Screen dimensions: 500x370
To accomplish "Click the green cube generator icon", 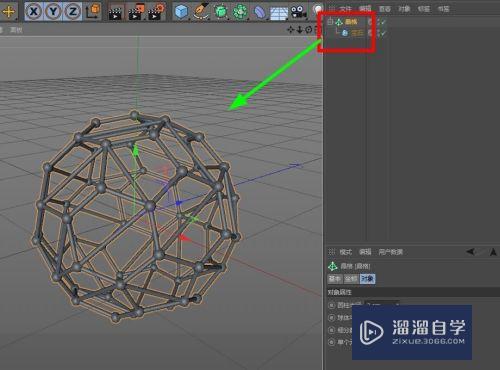I will 220,12.
